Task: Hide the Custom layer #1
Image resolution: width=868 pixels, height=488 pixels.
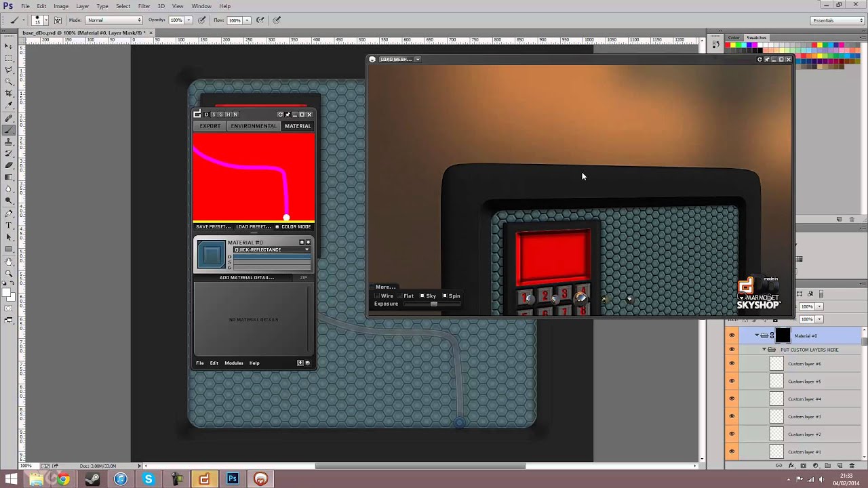Action: coord(732,452)
